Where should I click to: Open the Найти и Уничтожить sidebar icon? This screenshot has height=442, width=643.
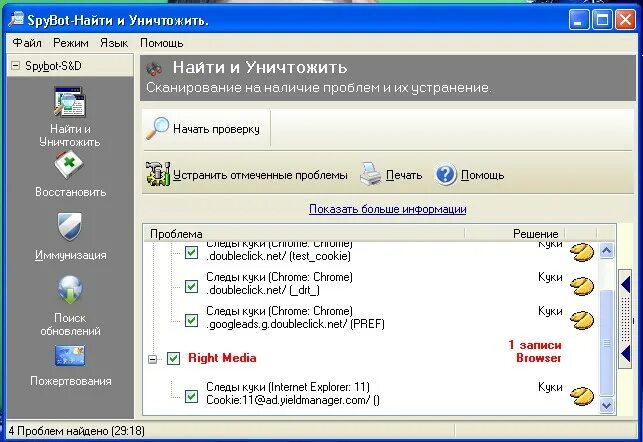[x=70, y=102]
